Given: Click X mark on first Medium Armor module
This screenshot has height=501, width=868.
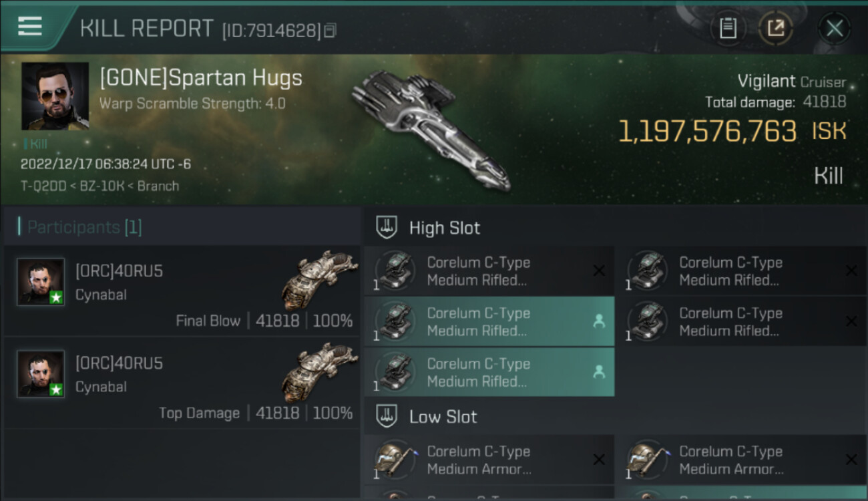Looking at the screenshot, I should point(599,460).
